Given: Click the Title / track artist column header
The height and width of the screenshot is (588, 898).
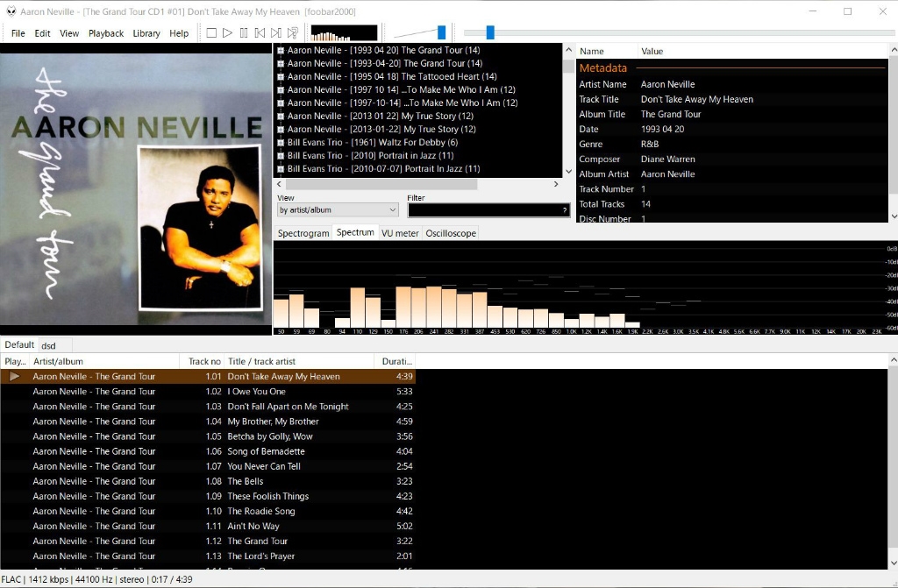Looking at the screenshot, I should pos(261,361).
